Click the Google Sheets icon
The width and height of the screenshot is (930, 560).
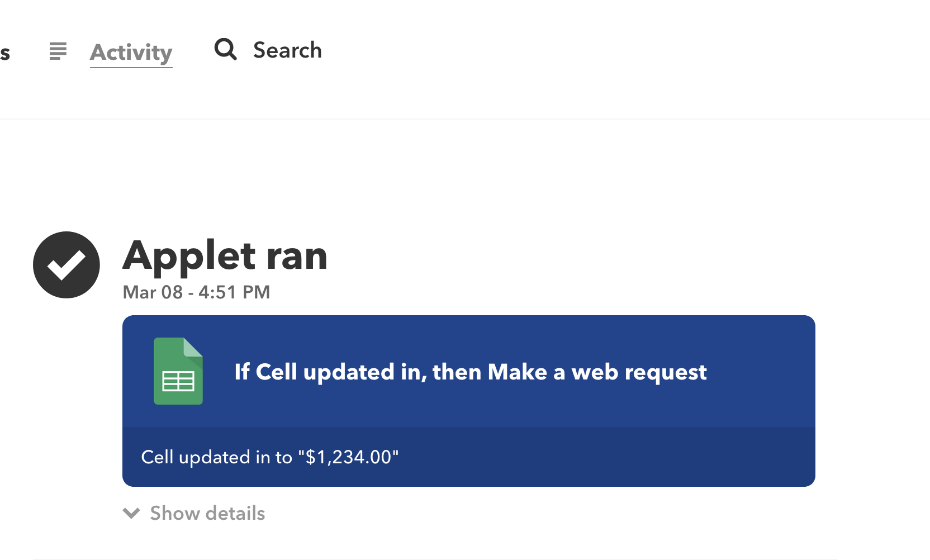pos(178,371)
